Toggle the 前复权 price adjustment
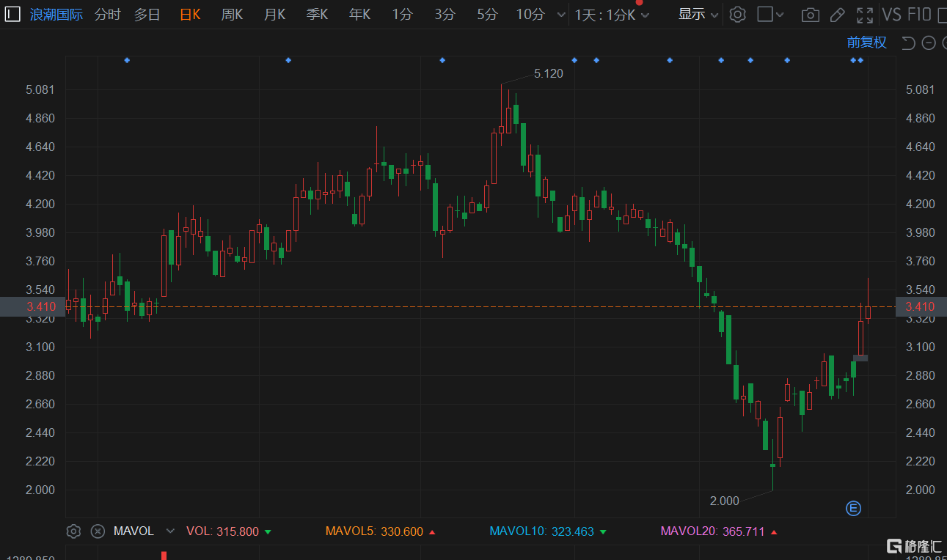 [866, 43]
